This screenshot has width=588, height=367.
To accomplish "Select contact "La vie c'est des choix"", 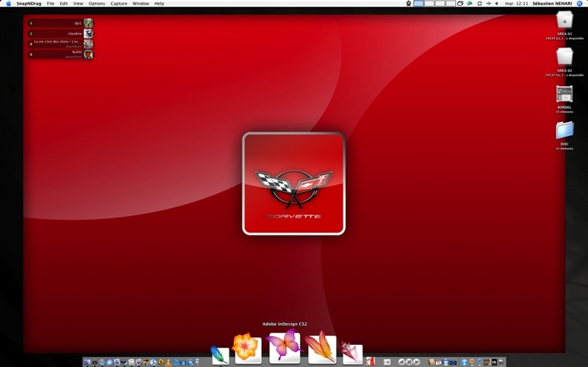I will [60, 44].
